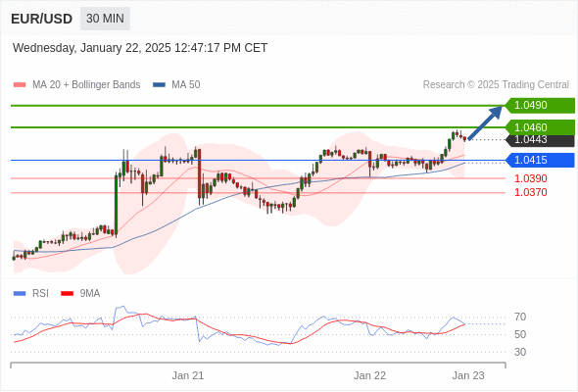Click the 1.0390 support level value
The height and width of the screenshot is (392, 578).
point(531,178)
